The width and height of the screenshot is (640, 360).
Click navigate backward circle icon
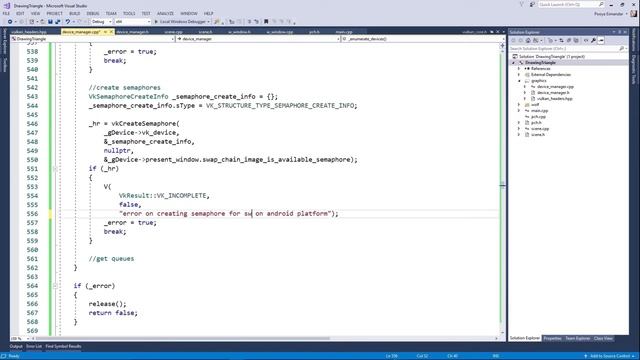(10, 22)
